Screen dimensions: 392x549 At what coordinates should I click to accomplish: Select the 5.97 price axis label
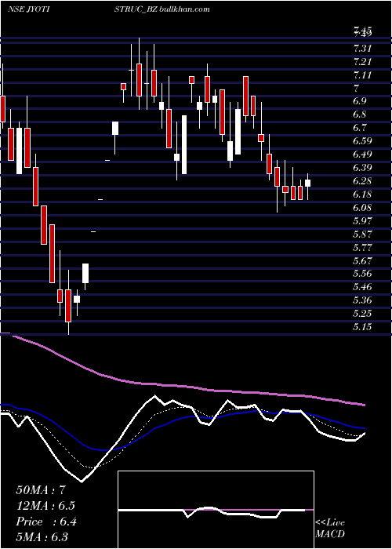pos(362,220)
